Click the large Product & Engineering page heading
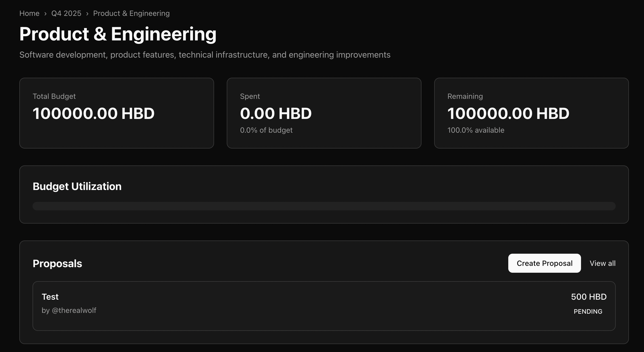 [118, 34]
